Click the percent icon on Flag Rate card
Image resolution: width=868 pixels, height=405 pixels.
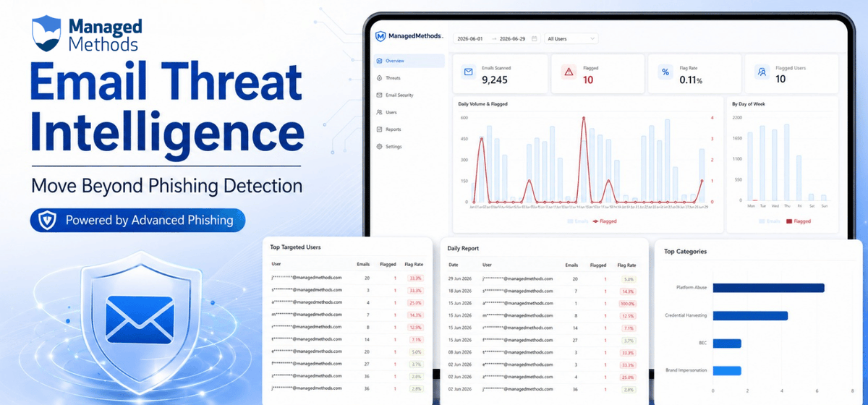click(665, 72)
